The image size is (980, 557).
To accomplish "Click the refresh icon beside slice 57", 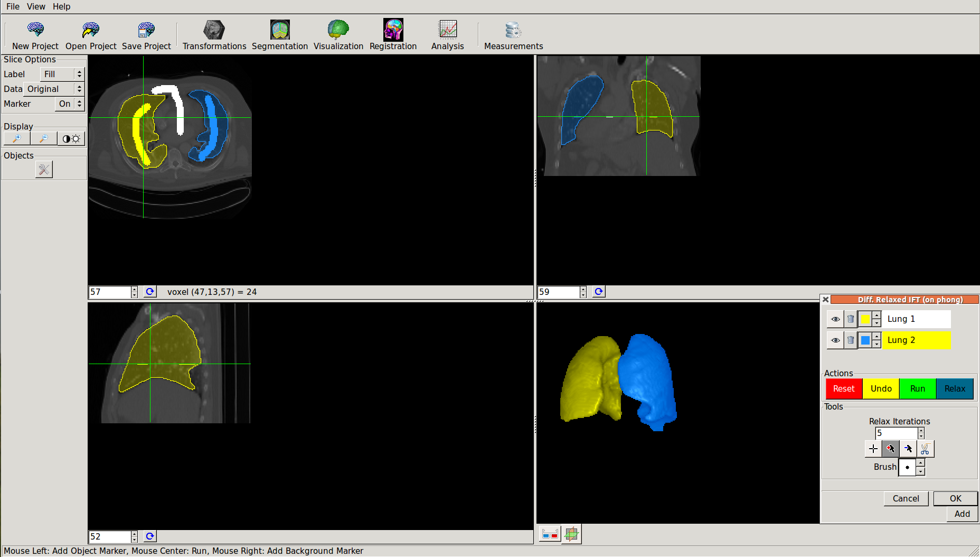I will 150,292.
